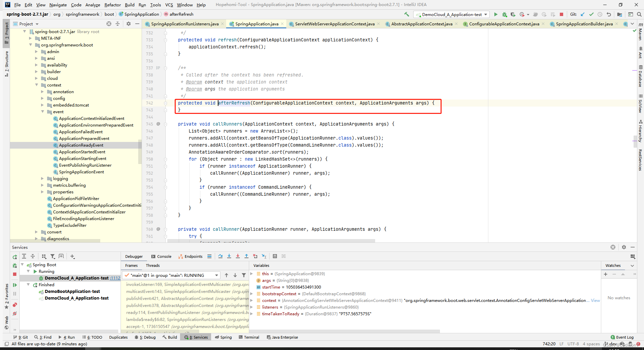Viewport: 644px width, 350px height.
Task: Click Run with Coverage icon
Action: tap(513, 14)
